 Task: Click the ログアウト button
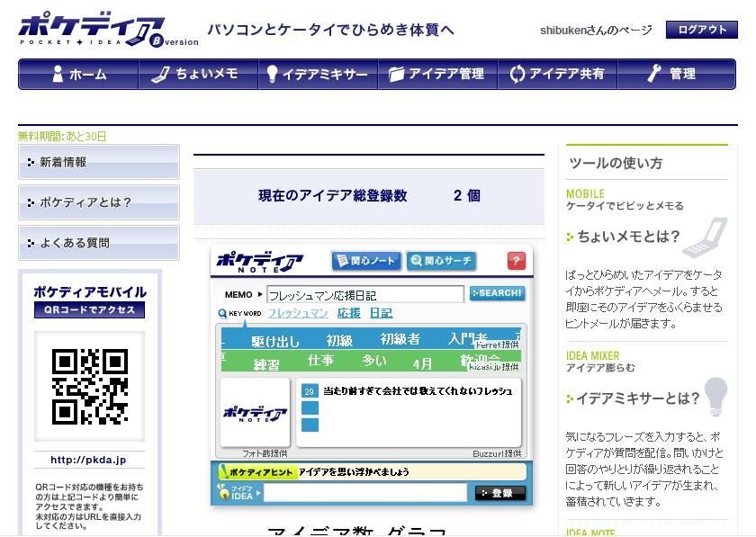(x=701, y=30)
